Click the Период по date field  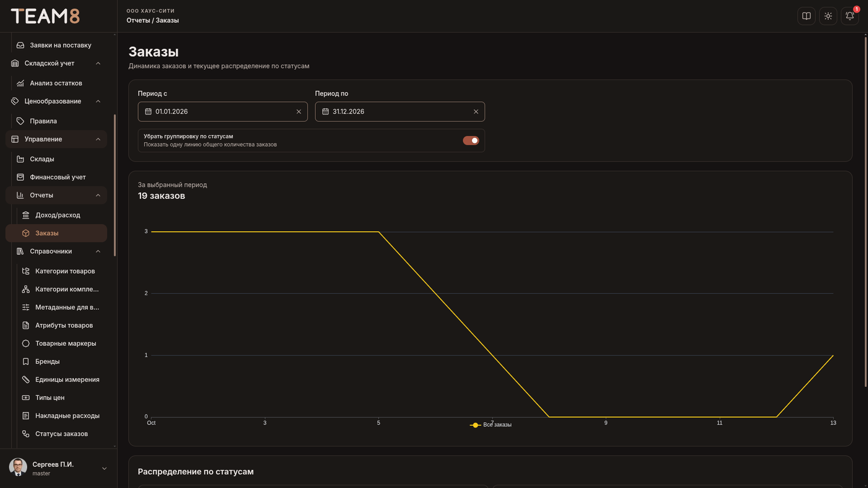tap(400, 111)
